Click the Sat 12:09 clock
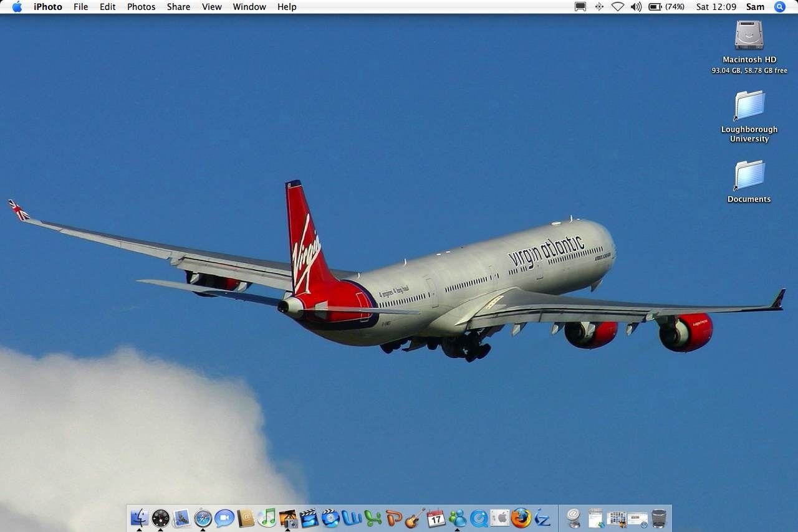 point(716,7)
